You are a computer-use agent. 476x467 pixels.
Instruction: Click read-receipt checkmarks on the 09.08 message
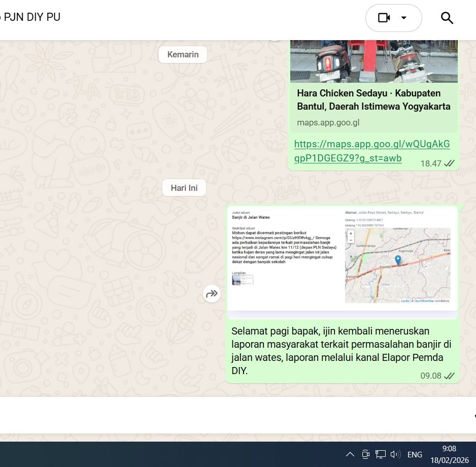[x=449, y=376]
